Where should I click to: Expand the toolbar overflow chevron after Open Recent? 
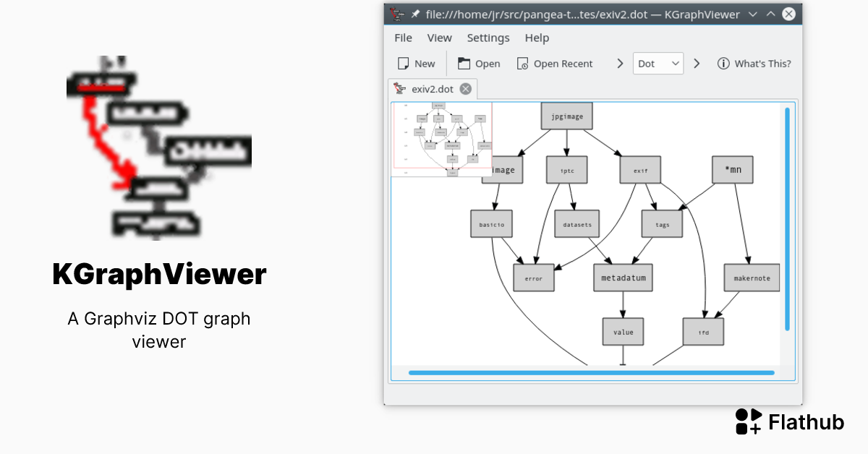[620, 64]
